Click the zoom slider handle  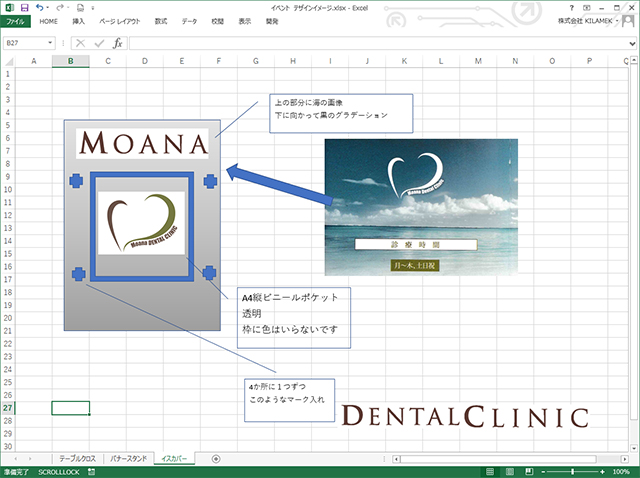(573, 472)
